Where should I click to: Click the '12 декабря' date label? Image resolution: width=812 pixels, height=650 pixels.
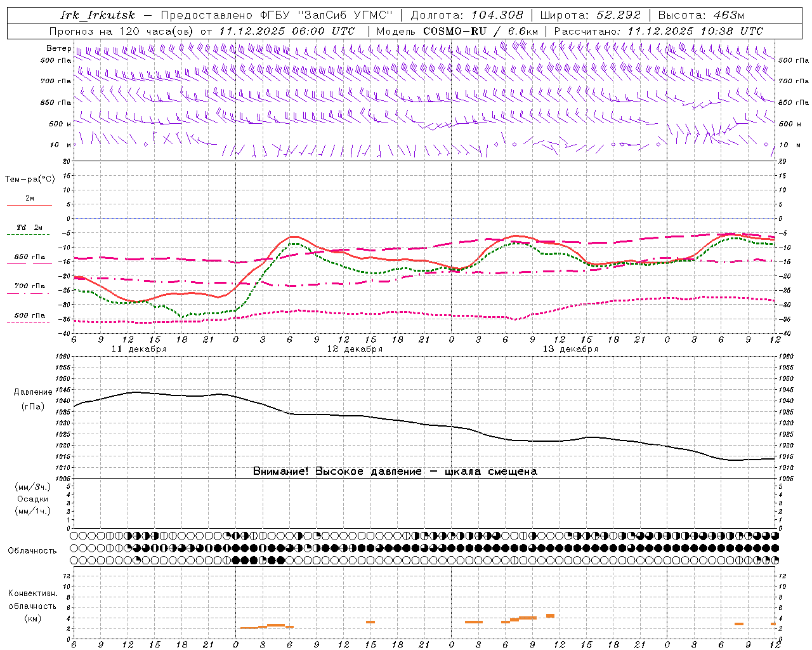click(x=355, y=349)
